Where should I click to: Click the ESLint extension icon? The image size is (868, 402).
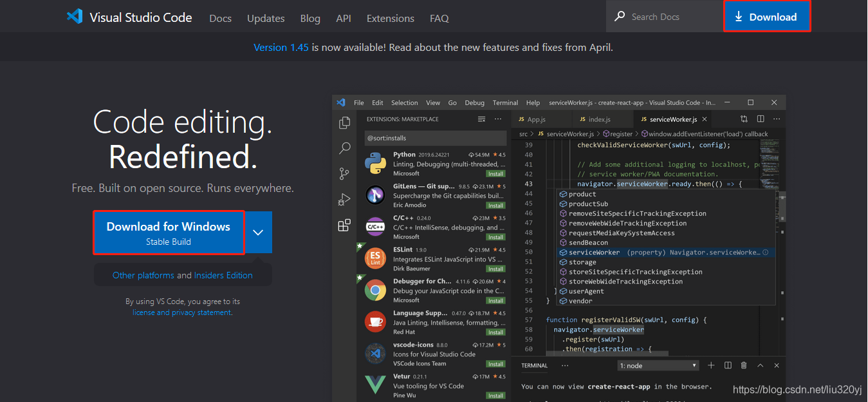point(375,259)
